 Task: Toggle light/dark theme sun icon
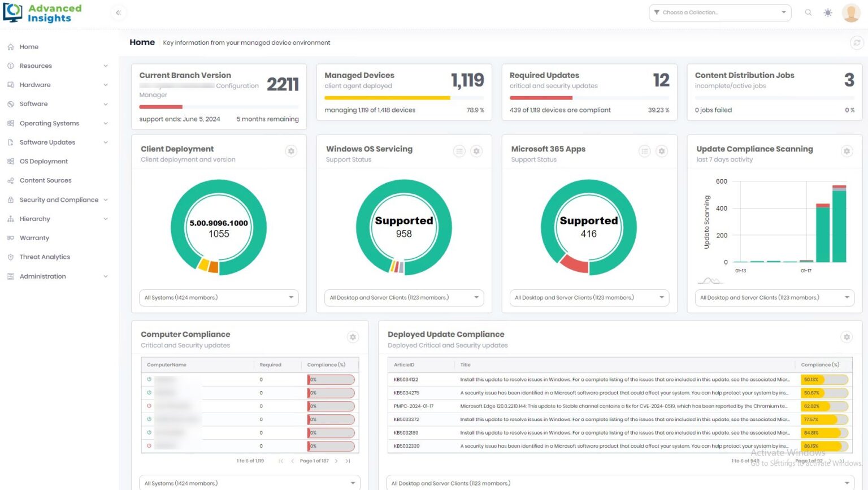pos(828,12)
